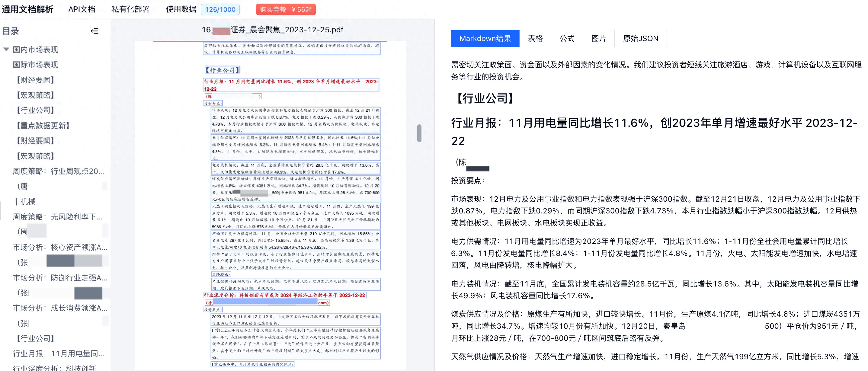The height and width of the screenshot is (371, 868).
Task: Click the 行业深度分析 red heading in PDF
Action: click(x=284, y=295)
